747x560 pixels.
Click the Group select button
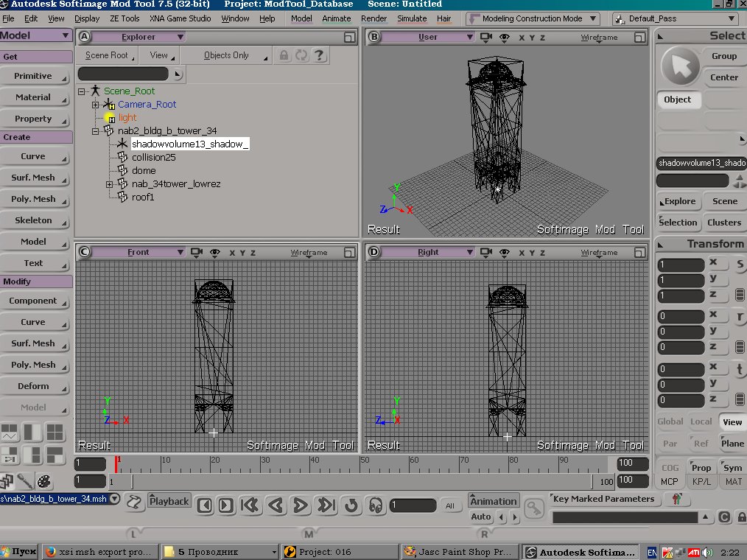coord(724,56)
